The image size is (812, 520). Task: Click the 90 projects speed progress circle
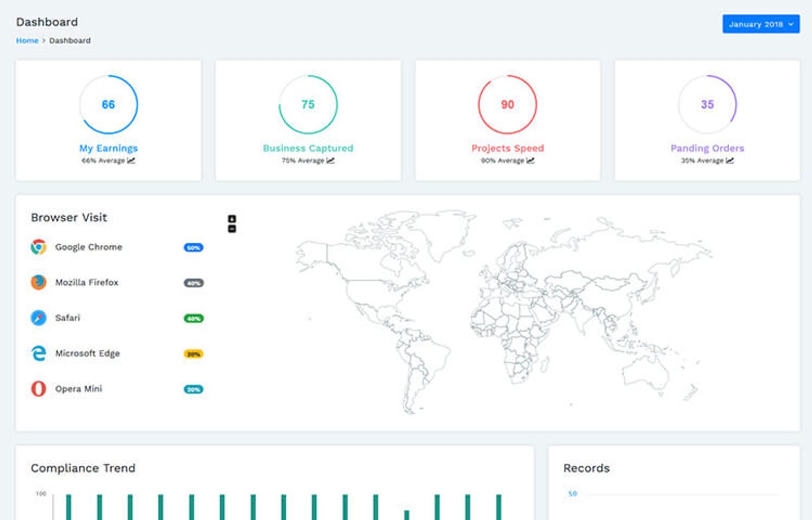point(507,105)
